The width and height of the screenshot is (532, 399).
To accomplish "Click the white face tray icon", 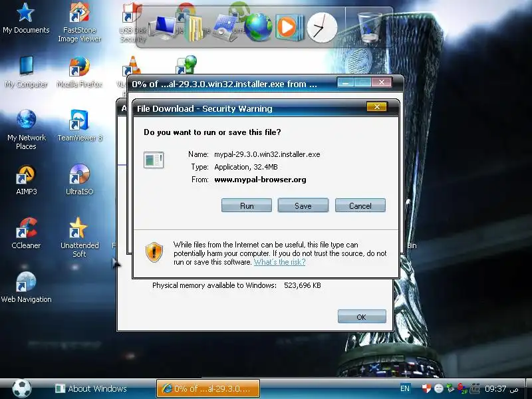I will pyautogui.click(x=438, y=388).
